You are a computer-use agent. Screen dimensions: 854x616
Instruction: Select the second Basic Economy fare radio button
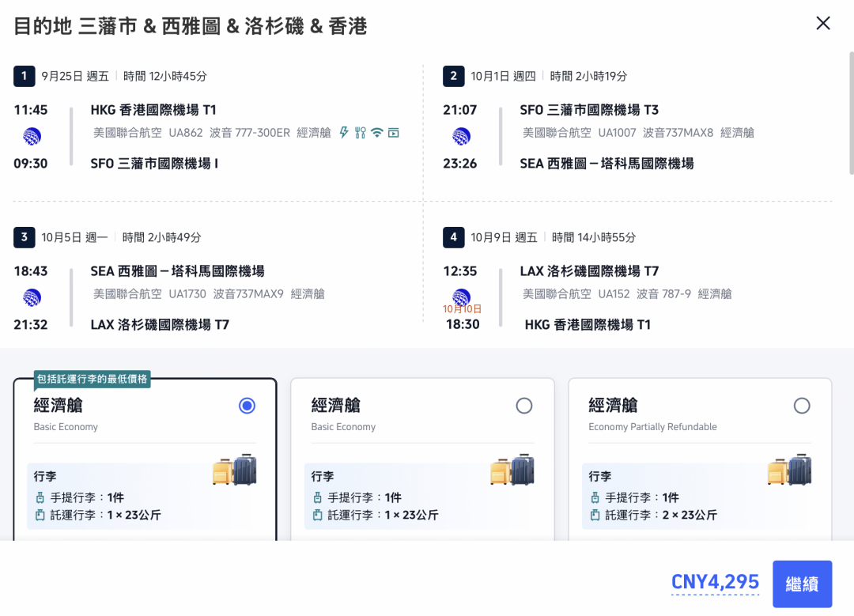tap(524, 406)
